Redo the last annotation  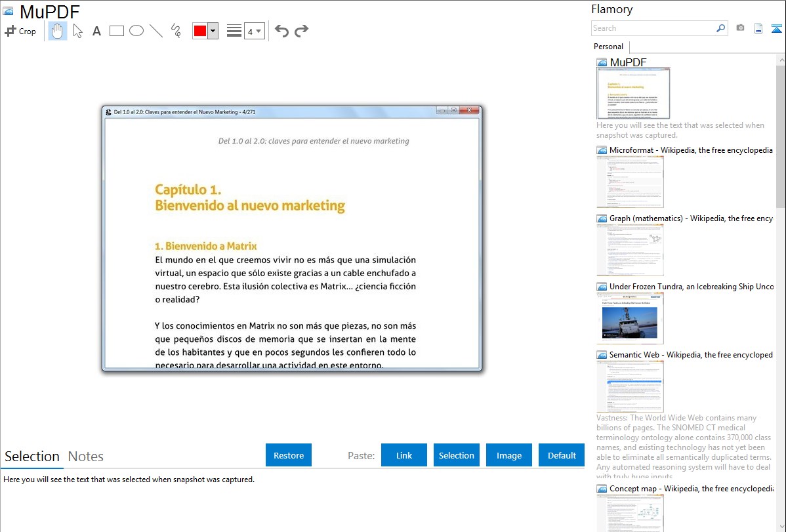[x=301, y=31]
